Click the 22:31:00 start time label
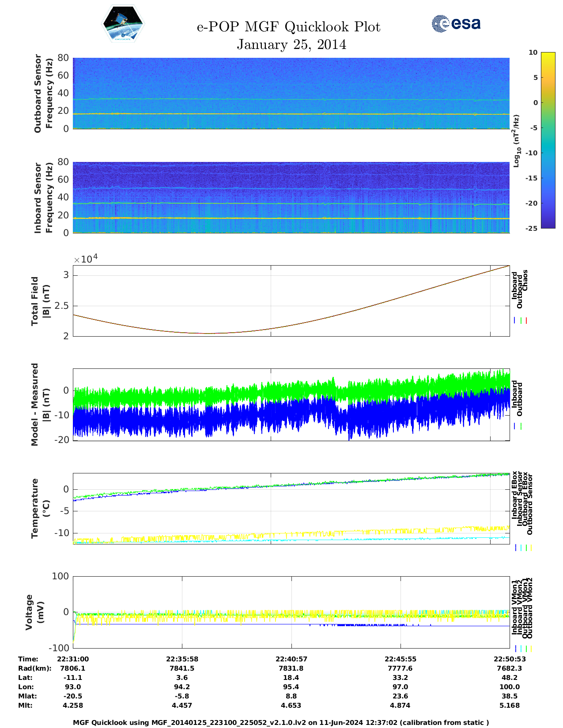This screenshot has width=563, height=728. (73, 659)
